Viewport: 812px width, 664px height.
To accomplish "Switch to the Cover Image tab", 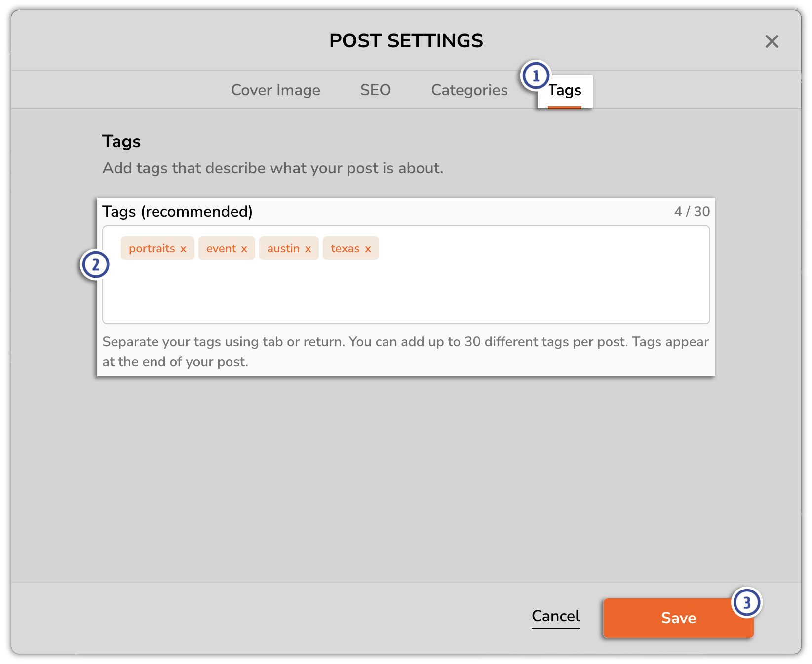I will tap(275, 90).
